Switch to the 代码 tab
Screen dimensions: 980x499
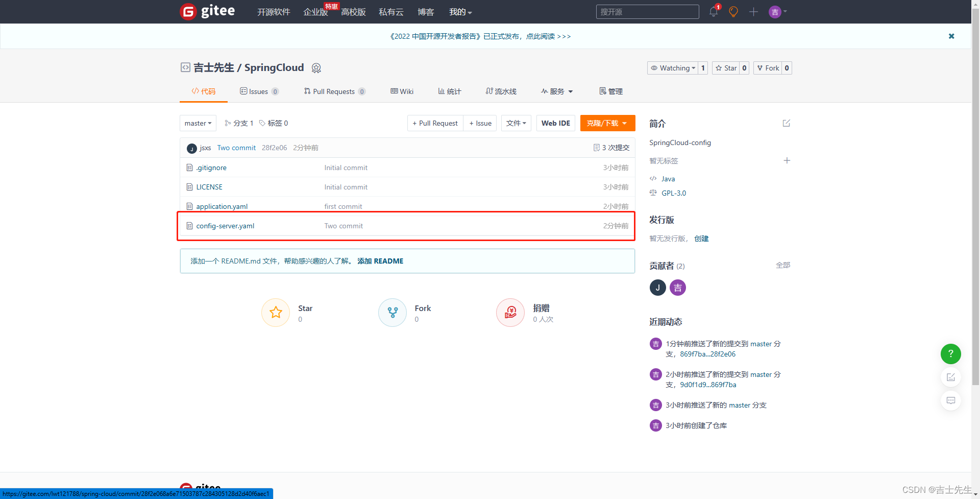(203, 91)
